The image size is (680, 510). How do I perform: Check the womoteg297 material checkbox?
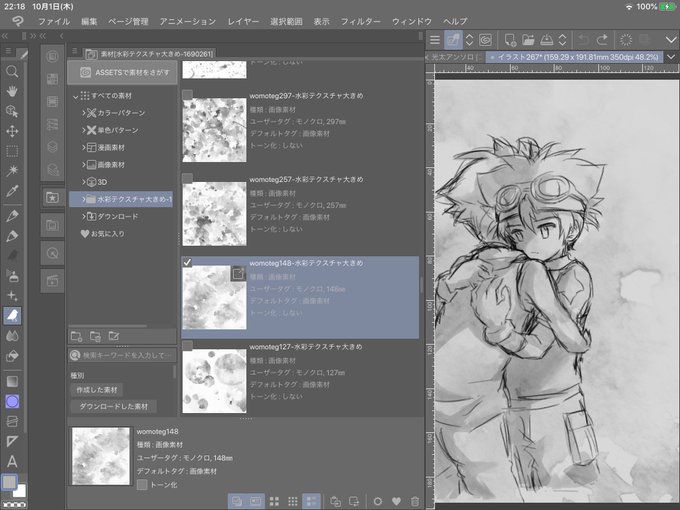click(x=187, y=95)
